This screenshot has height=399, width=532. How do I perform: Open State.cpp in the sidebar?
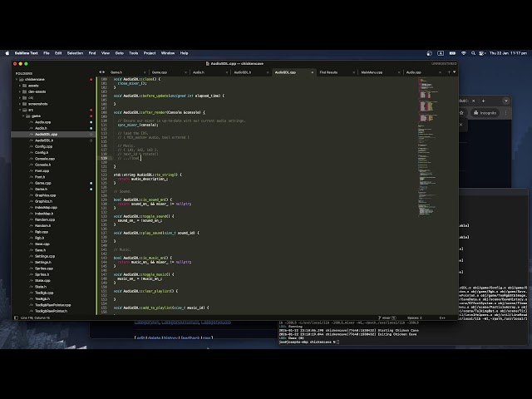42,281
